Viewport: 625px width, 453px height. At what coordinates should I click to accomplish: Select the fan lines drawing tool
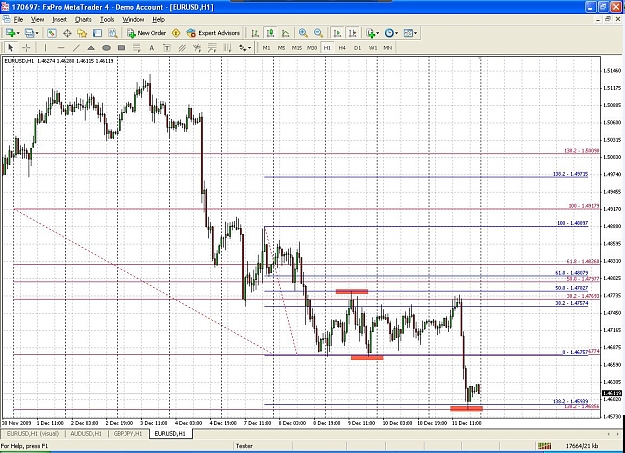[x=197, y=48]
